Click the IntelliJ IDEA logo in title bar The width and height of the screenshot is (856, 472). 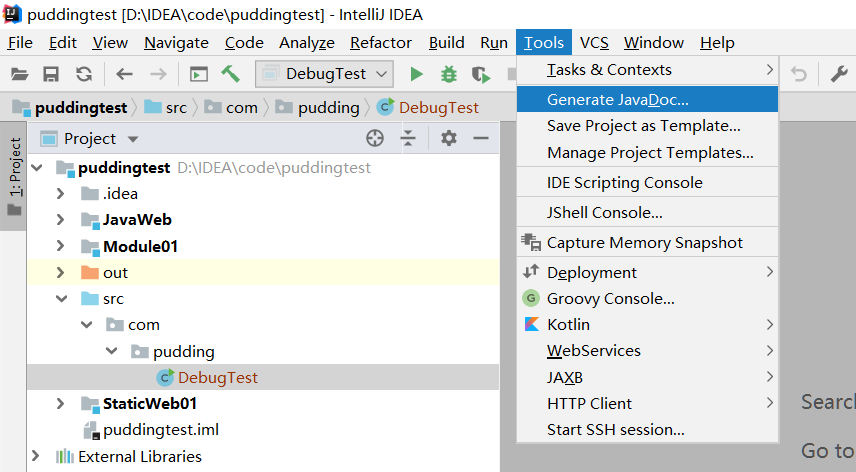click(x=12, y=14)
